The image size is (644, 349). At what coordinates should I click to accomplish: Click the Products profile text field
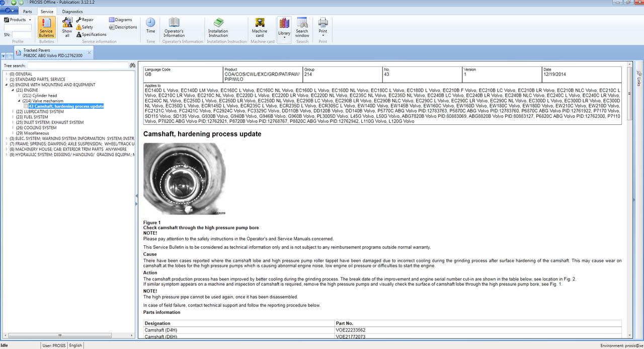coord(18,27)
